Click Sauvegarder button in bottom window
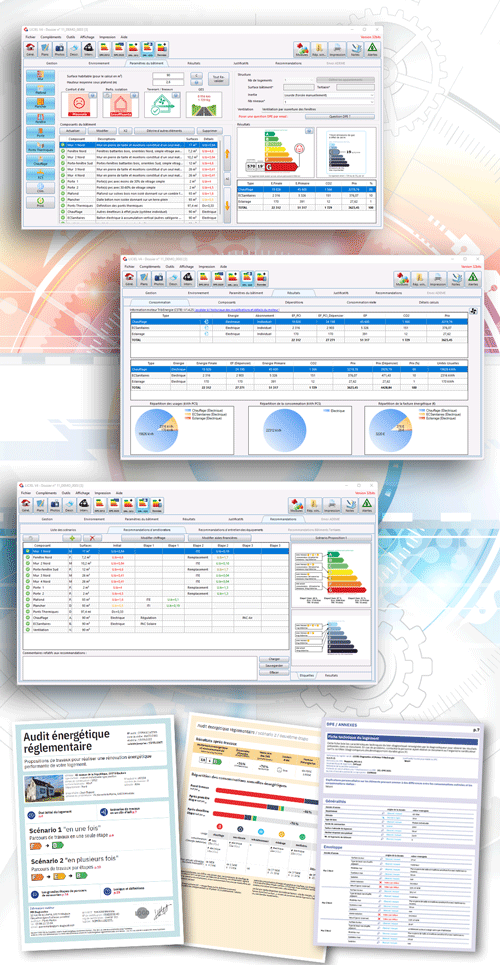This screenshot has height=965, width=500. 275,665
